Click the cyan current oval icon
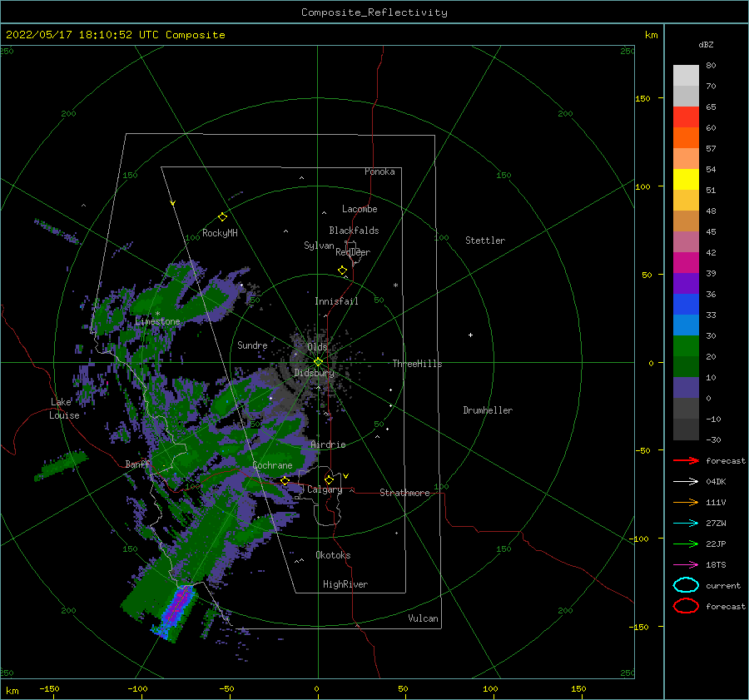Screen dimensions: 749x700 coord(686,585)
